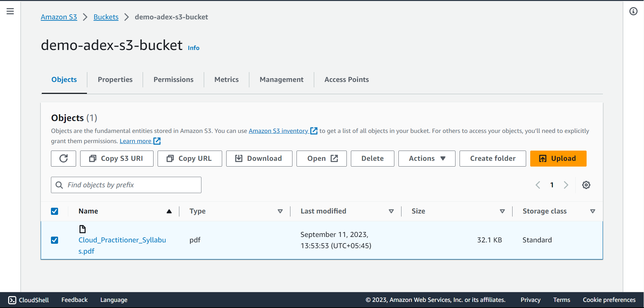Switch to the Metrics tab
This screenshot has width=644, height=308.
[x=227, y=80]
